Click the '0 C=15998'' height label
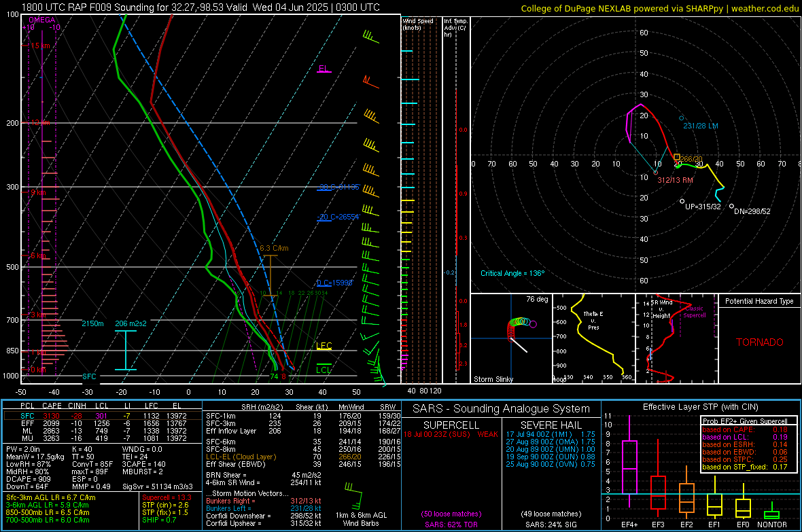Viewport: 802px width, 532px height. (x=335, y=283)
